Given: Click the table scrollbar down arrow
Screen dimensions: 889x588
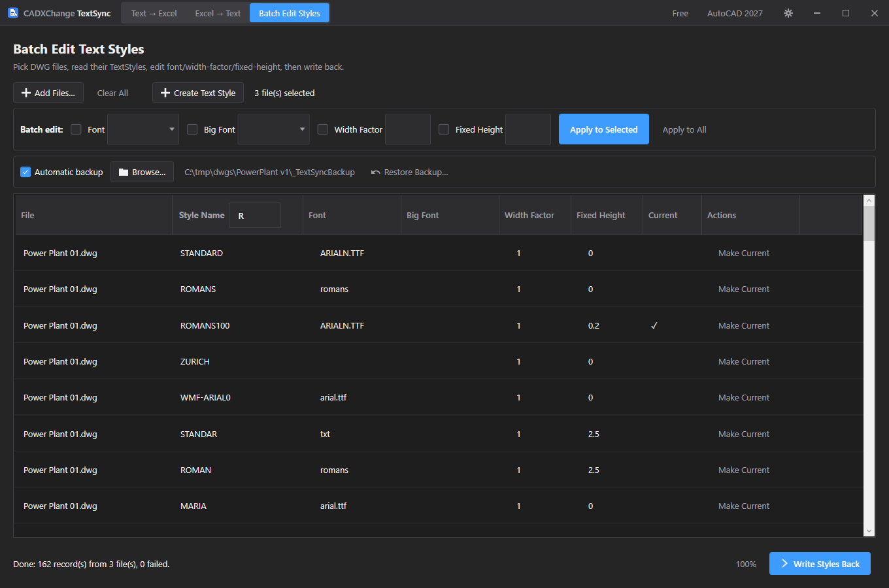Looking at the screenshot, I should coord(869,531).
